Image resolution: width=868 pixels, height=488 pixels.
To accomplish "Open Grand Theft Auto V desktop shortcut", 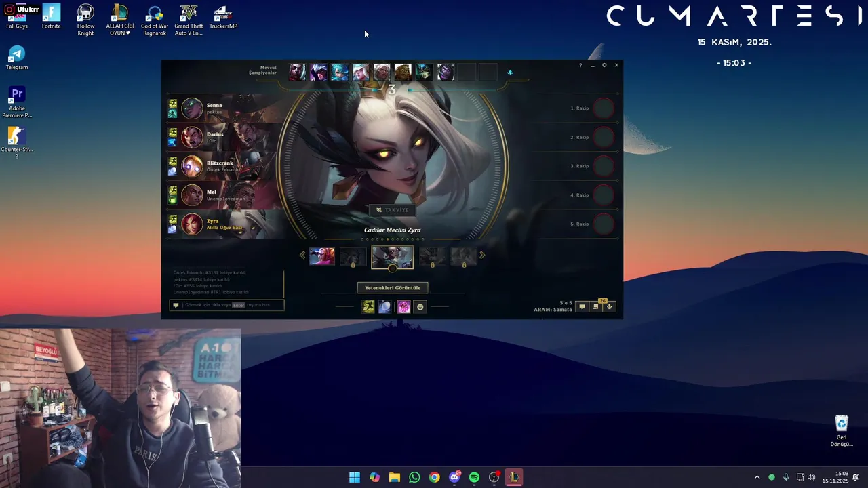I will [x=189, y=20].
